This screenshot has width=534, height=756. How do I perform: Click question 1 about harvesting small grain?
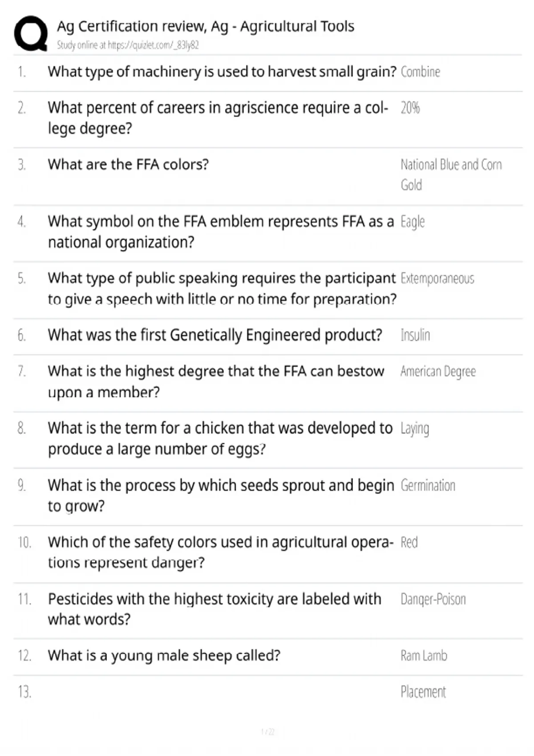click(222, 72)
